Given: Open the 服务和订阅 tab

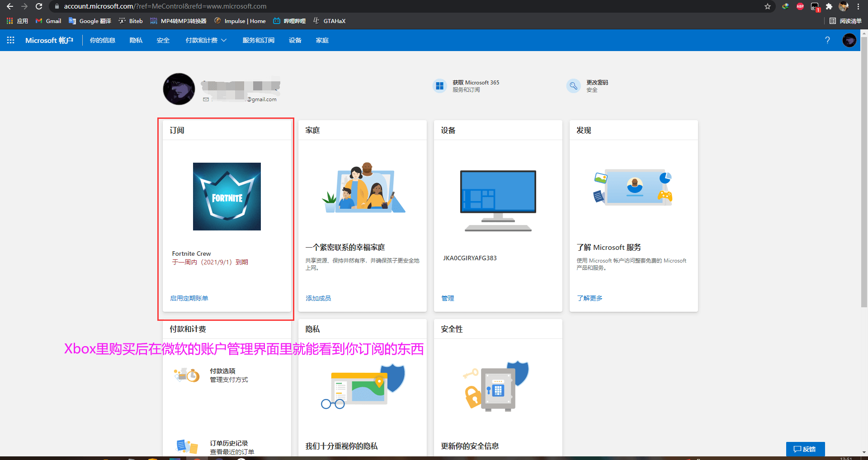Looking at the screenshot, I should pyautogui.click(x=259, y=40).
